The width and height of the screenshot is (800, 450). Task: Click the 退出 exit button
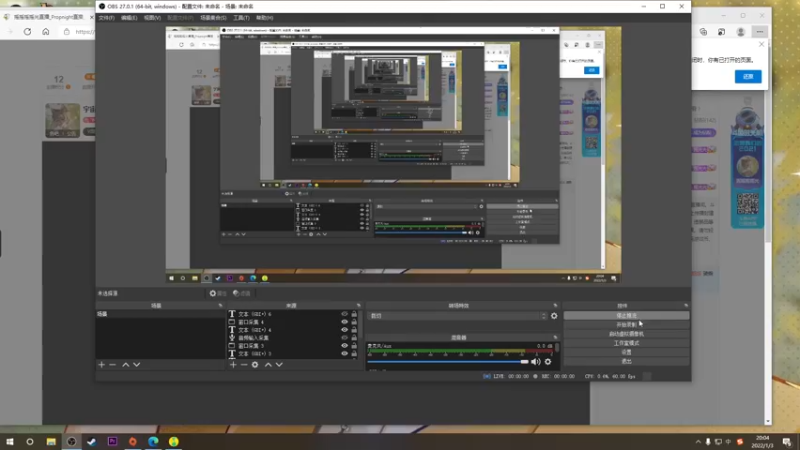[x=626, y=361]
